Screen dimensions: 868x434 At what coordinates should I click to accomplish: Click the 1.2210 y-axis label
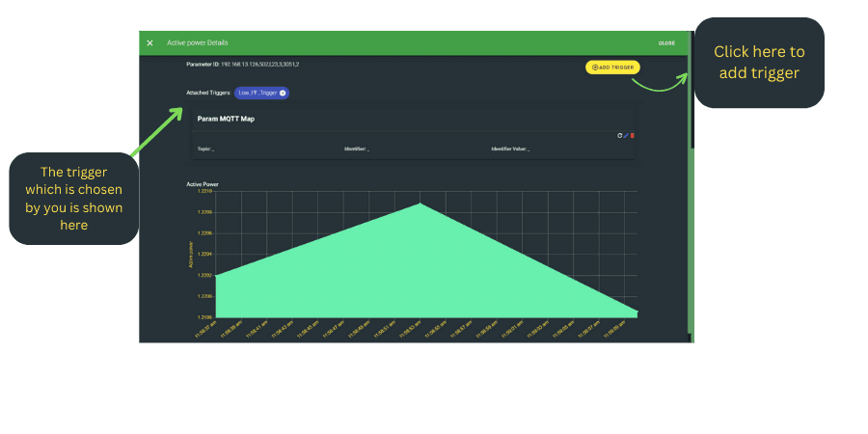coord(205,192)
